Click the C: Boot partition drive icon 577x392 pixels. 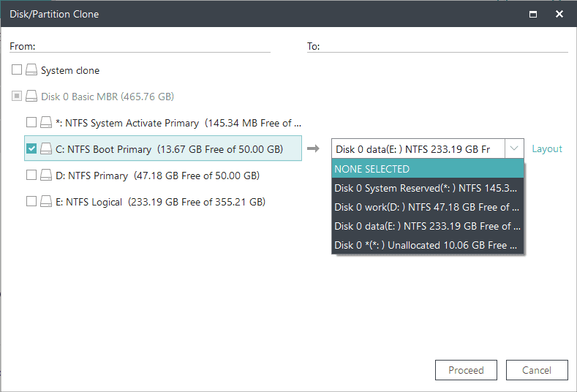(46, 149)
